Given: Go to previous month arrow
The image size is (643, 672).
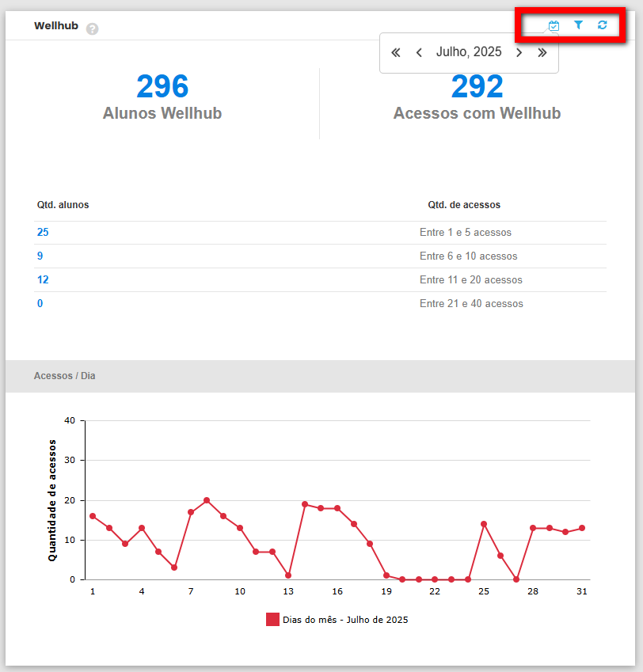Looking at the screenshot, I should click(x=419, y=53).
